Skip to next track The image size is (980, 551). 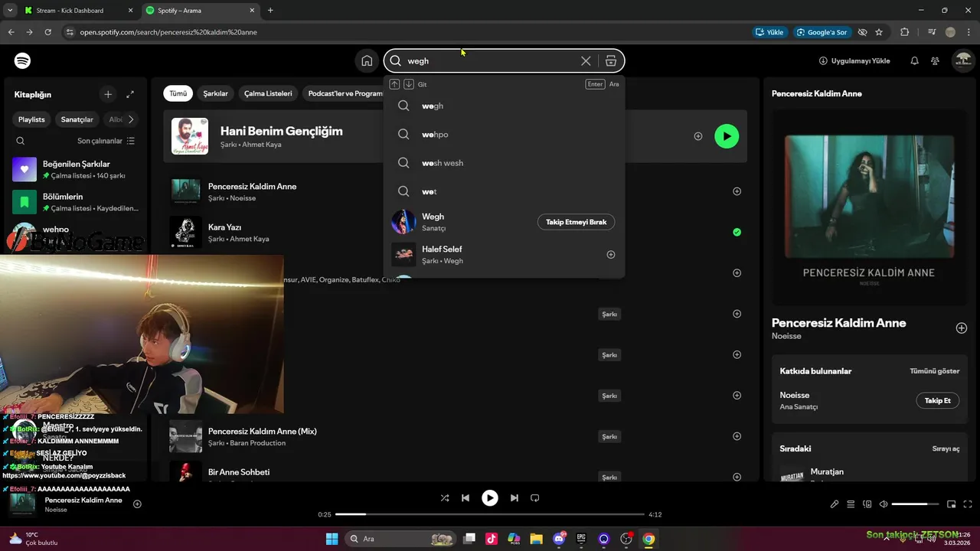(514, 498)
